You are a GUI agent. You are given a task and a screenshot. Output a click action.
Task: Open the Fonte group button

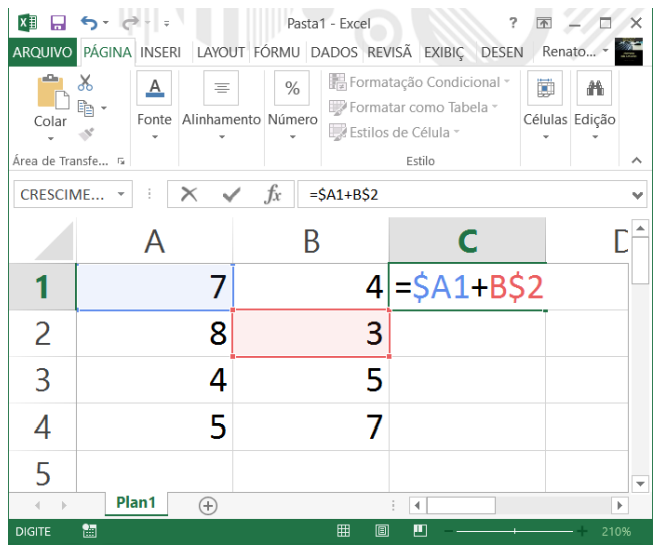coord(154,106)
